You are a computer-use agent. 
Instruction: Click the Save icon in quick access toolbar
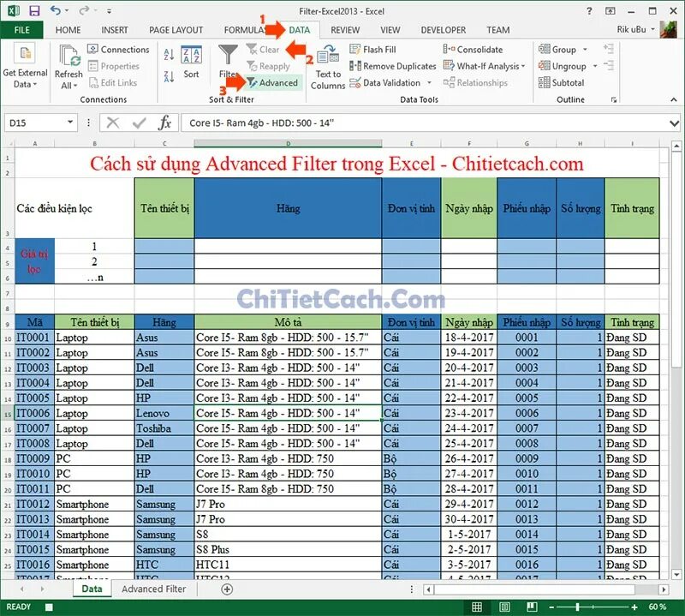point(34,10)
